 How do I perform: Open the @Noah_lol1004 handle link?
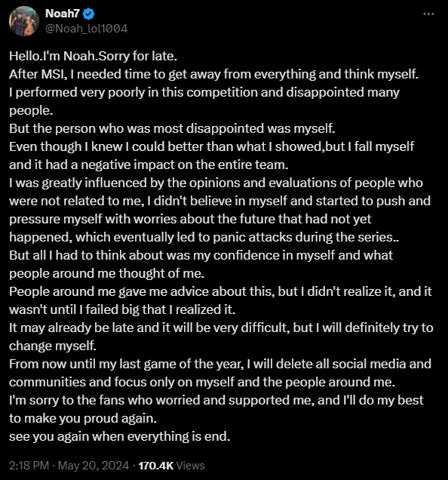pos(86,29)
